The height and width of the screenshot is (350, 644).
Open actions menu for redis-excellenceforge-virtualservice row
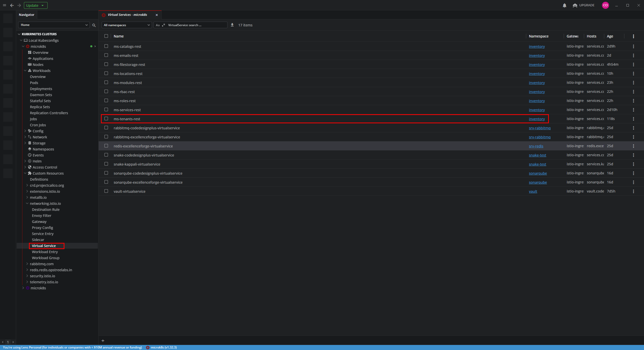coord(633,146)
